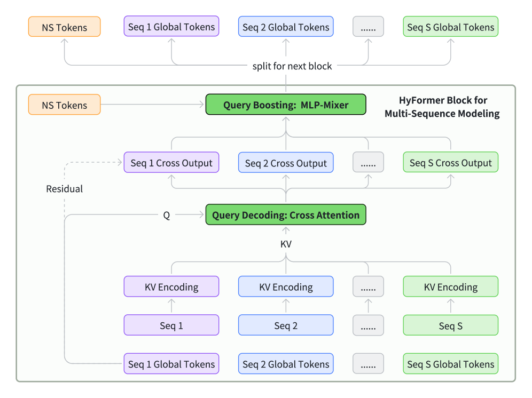Select the Seq 2 Global Tokens box above the block
This screenshot has width=532, height=398.
[x=286, y=27]
